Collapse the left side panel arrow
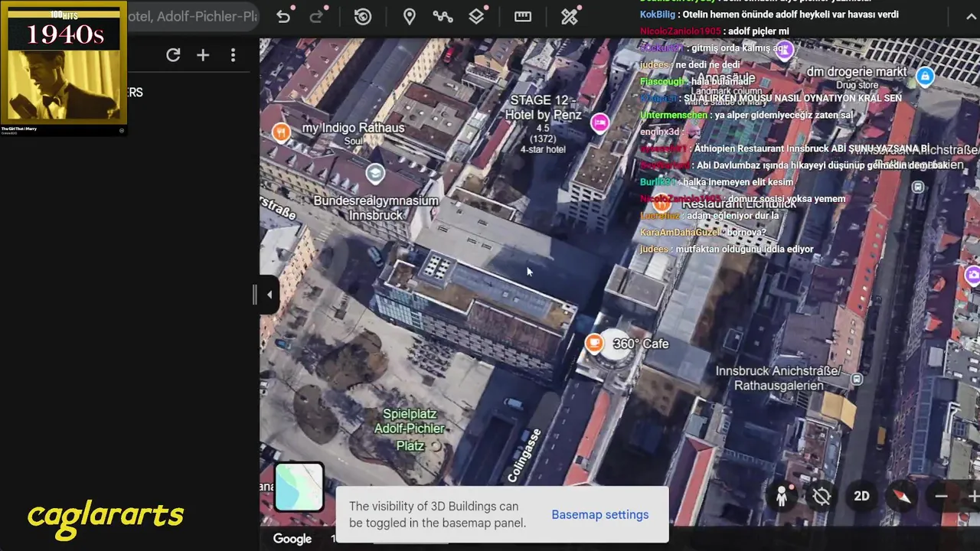 click(269, 295)
